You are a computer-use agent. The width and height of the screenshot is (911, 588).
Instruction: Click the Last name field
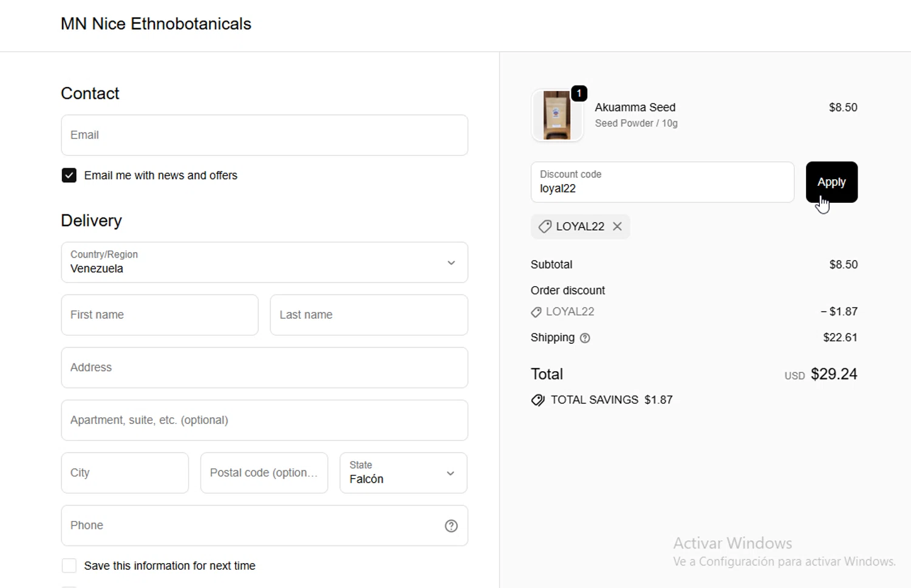click(x=369, y=315)
